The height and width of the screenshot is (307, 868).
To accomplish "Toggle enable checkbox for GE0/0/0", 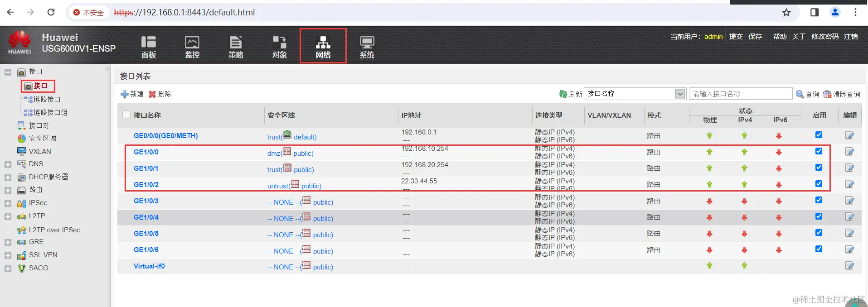I will pos(819,135).
